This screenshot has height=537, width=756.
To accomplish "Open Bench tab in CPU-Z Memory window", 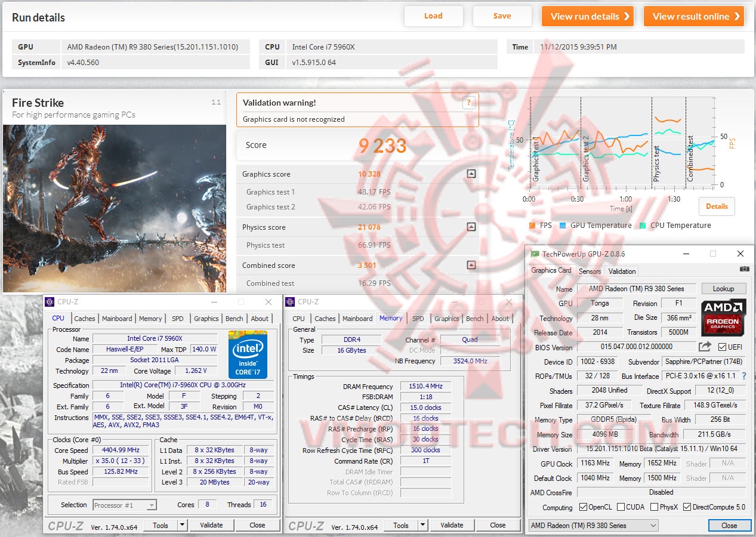I will tap(474, 319).
